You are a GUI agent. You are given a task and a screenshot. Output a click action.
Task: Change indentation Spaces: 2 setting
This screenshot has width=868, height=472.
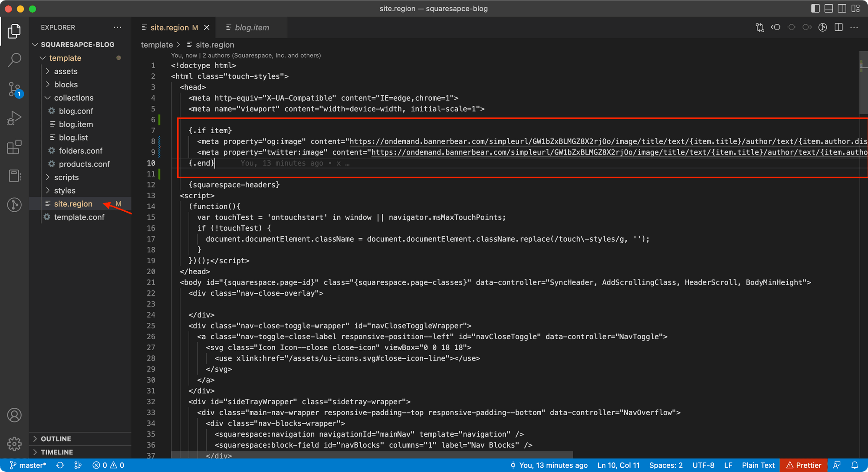666,465
